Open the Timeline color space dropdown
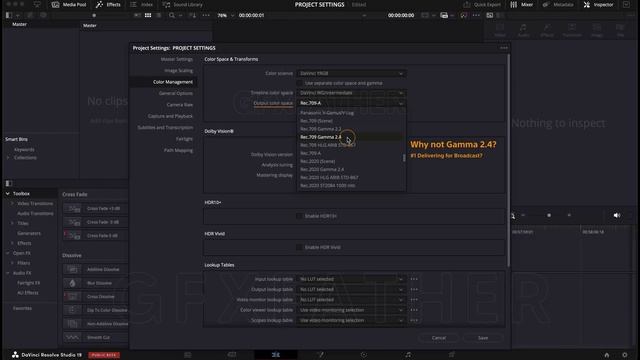 pos(351,93)
